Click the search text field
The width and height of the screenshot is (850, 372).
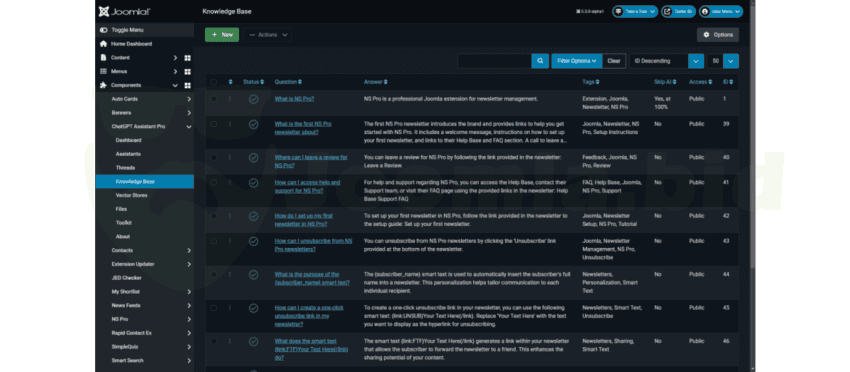pos(494,61)
